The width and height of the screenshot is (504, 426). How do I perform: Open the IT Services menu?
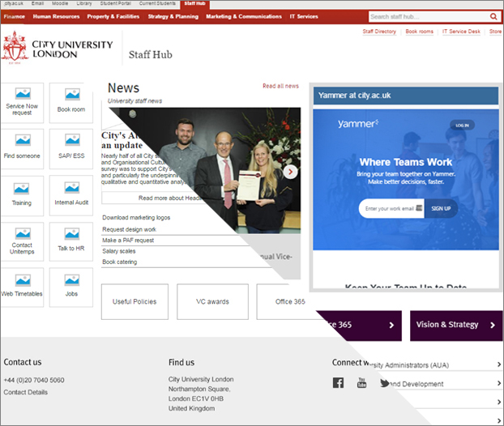(x=304, y=16)
